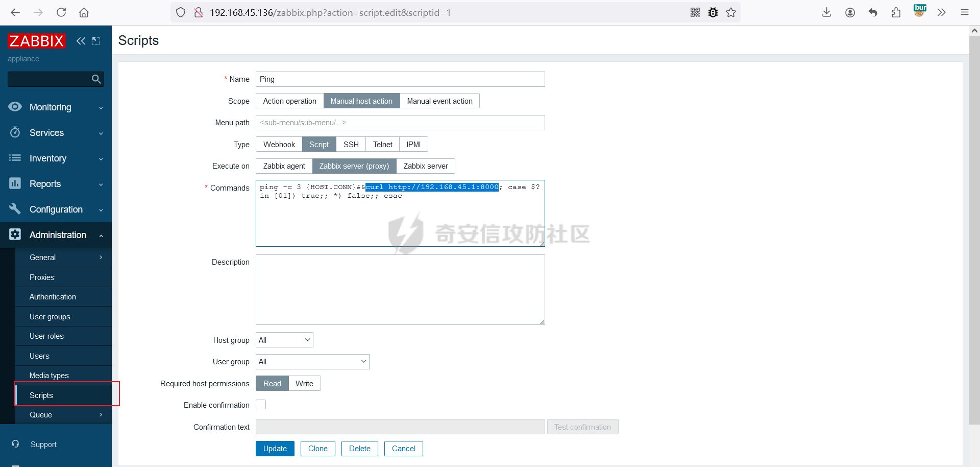Open the browser downloads icon
The height and width of the screenshot is (467, 980).
click(x=826, y=12)
